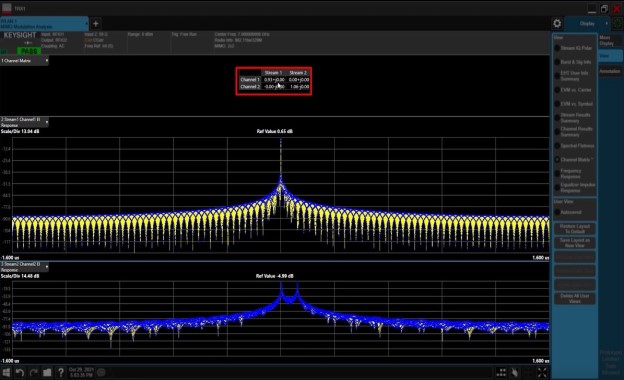Viewport: 624px width, 380px height.
Task: Select Spectral Flatness view
Action: 574,146
